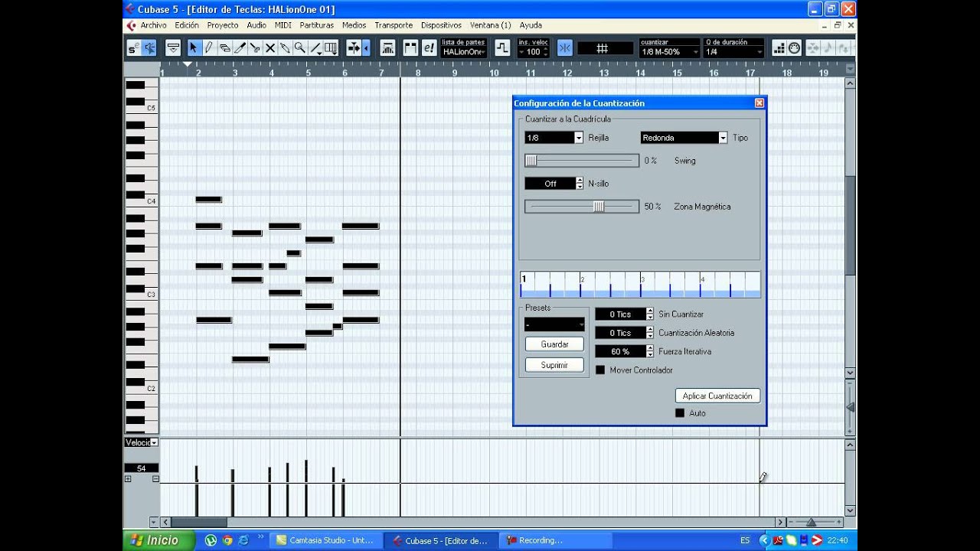Click the N-sillo Off stepper arrows
Screen dimensions: 980x551
coord(580,184)
